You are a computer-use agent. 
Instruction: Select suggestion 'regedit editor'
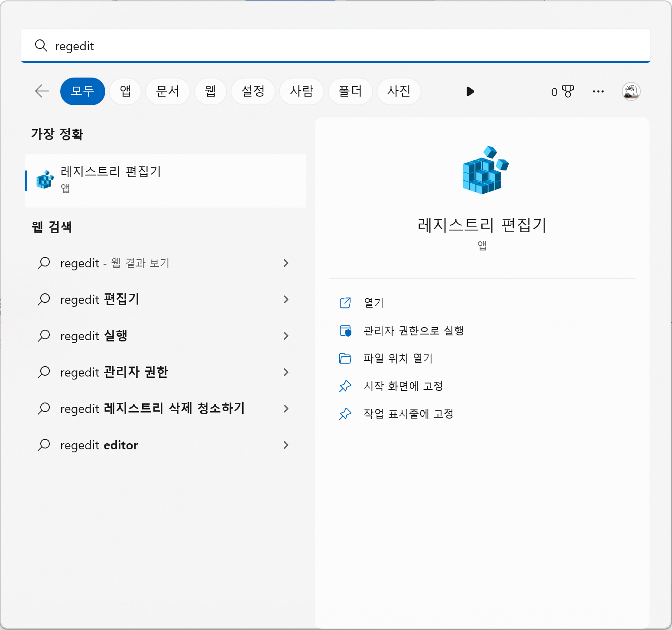coord(166,445)
